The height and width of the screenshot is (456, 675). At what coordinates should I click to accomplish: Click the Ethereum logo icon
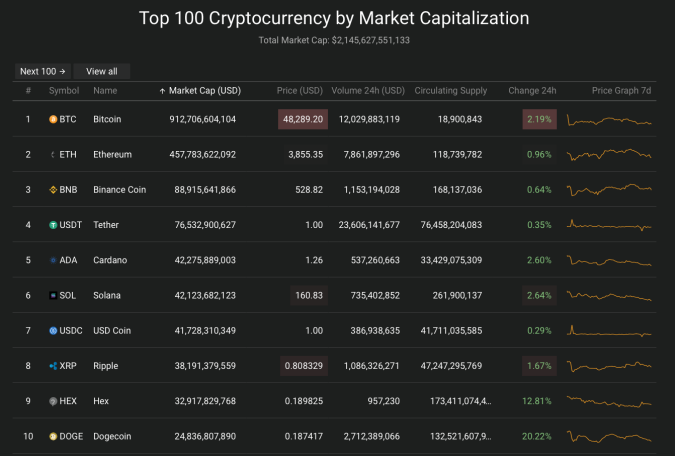53,155
